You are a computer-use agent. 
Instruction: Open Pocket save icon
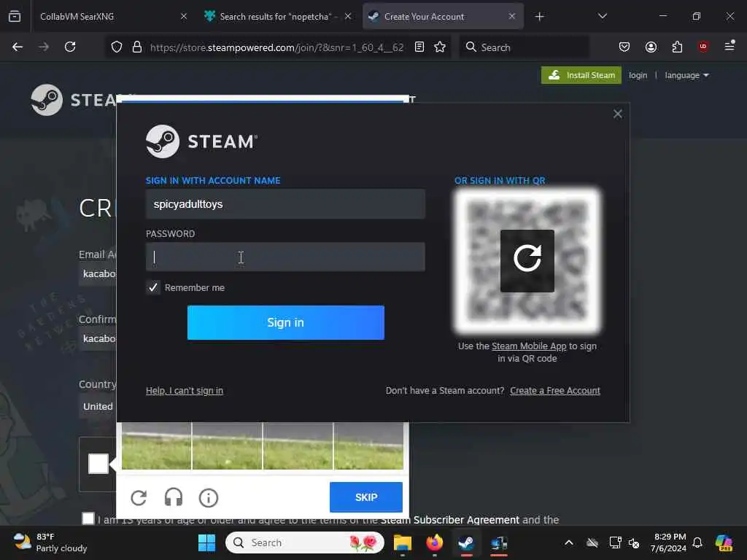(x=624, y=47)
